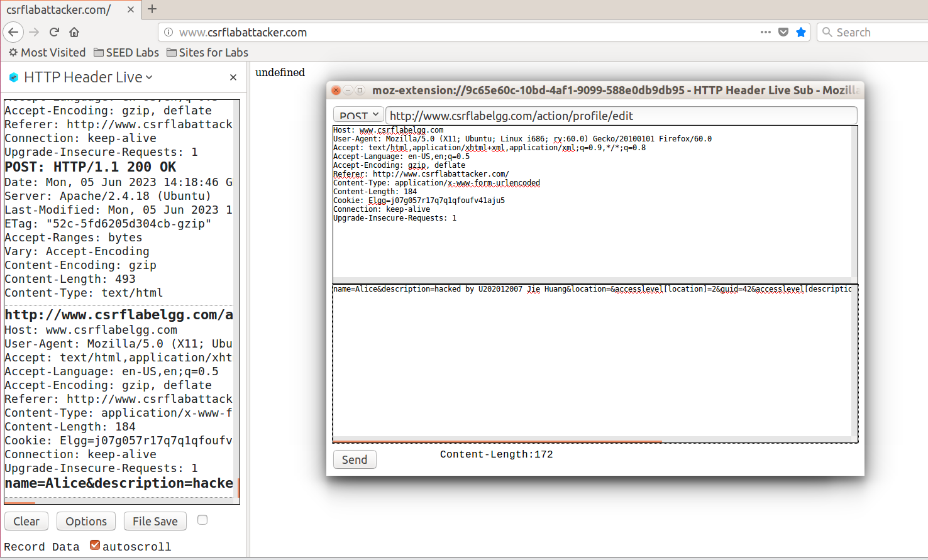Click 'Referer:' header line in sub window
The image size is (928, 560).
point(421,174)
